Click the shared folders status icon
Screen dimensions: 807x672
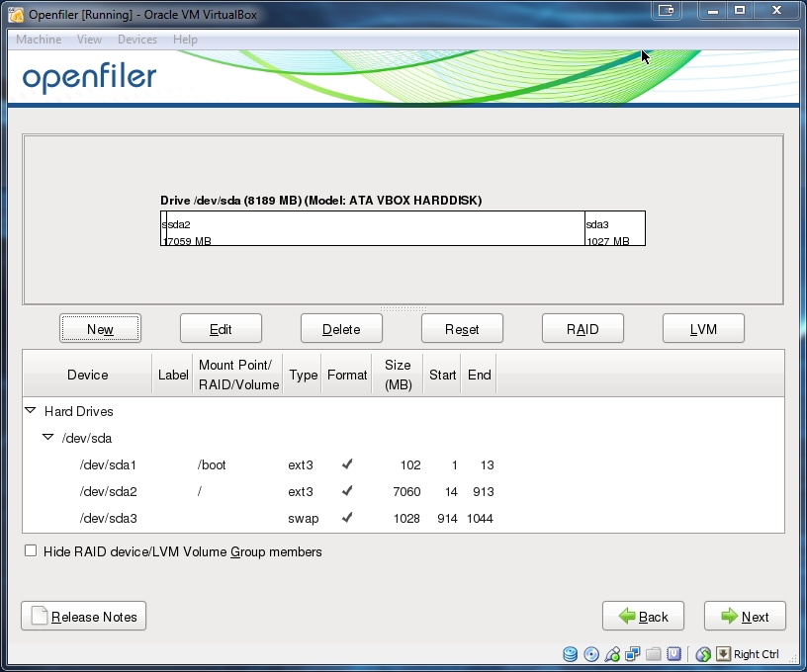(x=654, y=654)
